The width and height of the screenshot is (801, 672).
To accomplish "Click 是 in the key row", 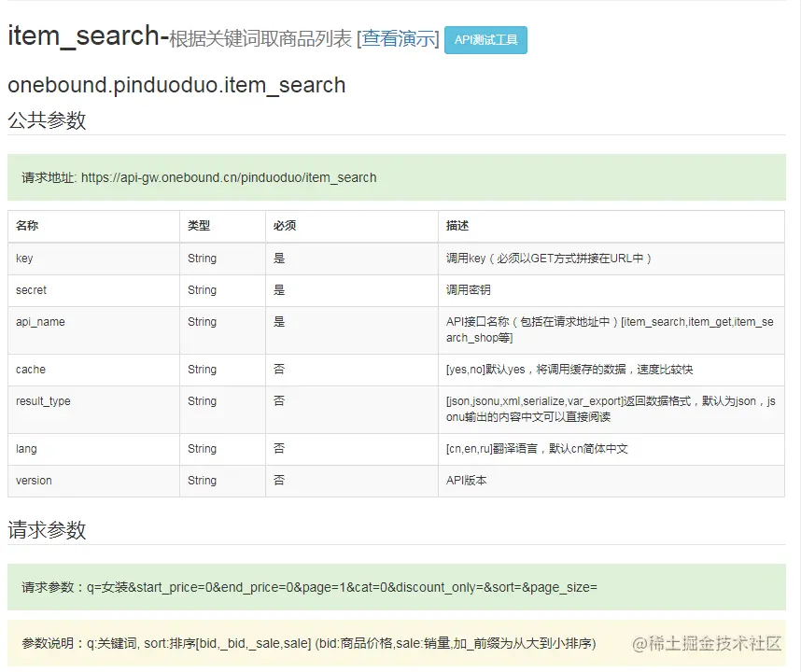I will tap(279, 259).
